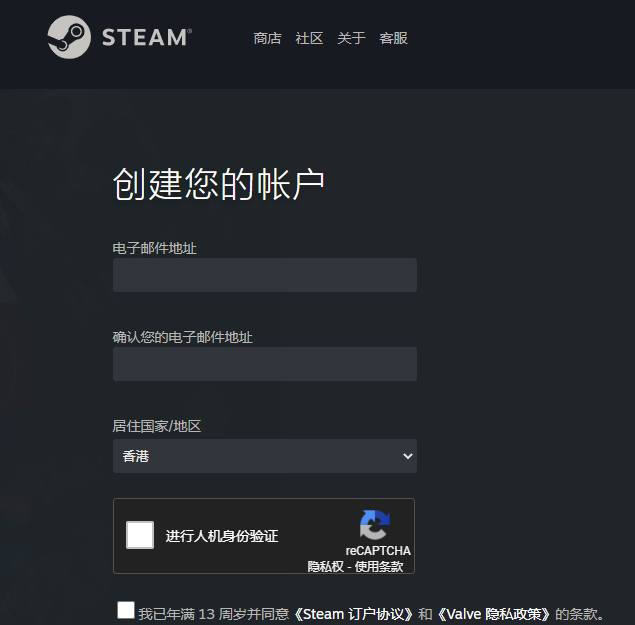Image resolution: width=635 pixels, height=625 pixels.
Task: Click the 创建您的帐户 page heading
Action: [x=219, y=184]
